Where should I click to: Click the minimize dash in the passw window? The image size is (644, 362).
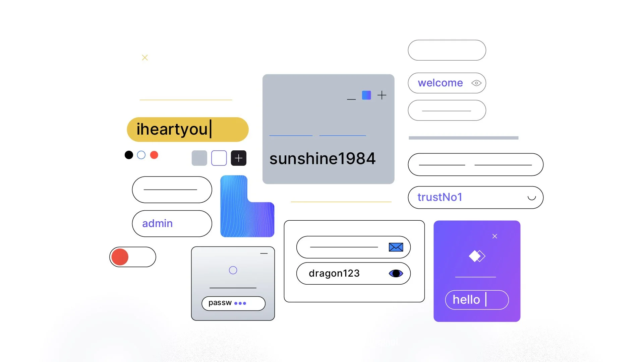pyautogui.click(x=264, y=254)
